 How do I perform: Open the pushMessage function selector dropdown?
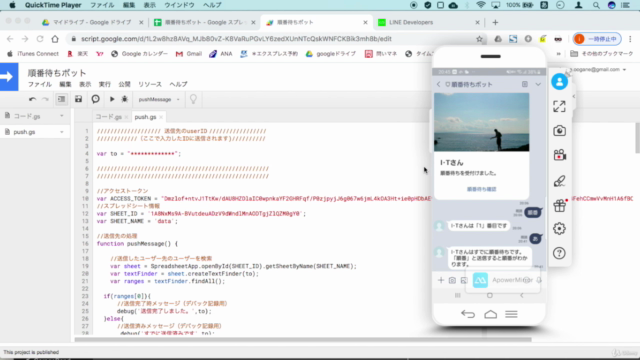[159, 99]
